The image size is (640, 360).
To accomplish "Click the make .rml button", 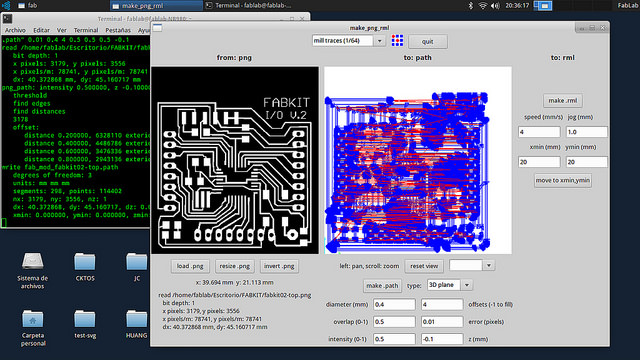I will click(x=562, y=100).
